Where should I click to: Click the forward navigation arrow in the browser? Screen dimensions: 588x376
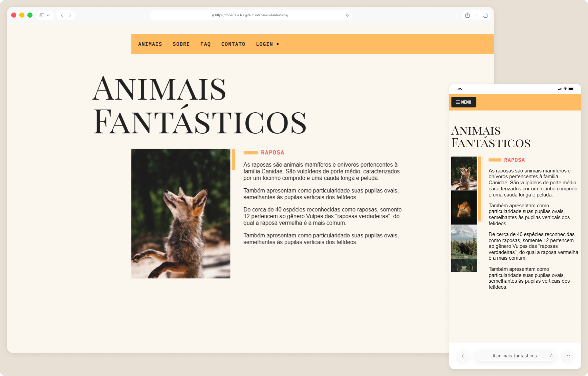click(70, 15)
